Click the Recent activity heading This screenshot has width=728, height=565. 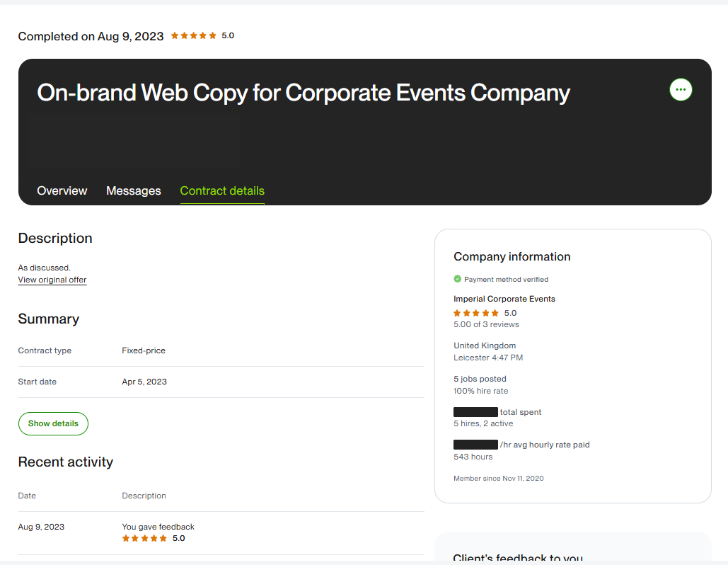click(66, 462)
